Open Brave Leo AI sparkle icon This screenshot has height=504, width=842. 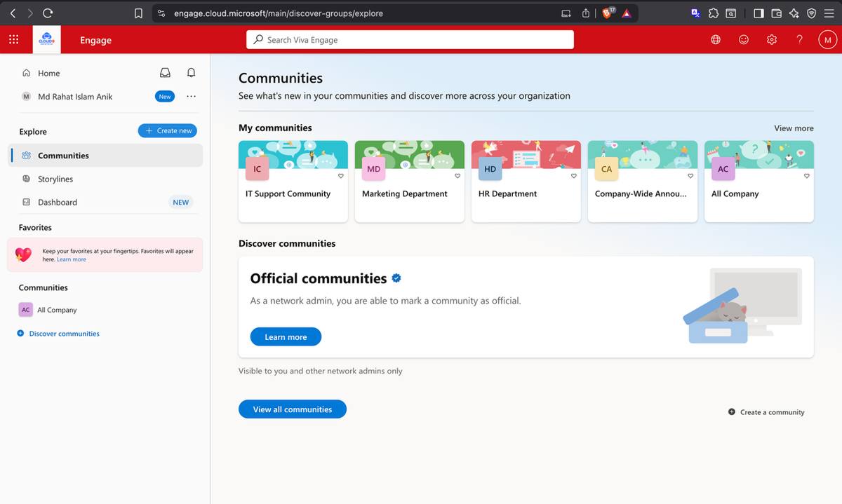pyautogui.click(x=794, y=13)
